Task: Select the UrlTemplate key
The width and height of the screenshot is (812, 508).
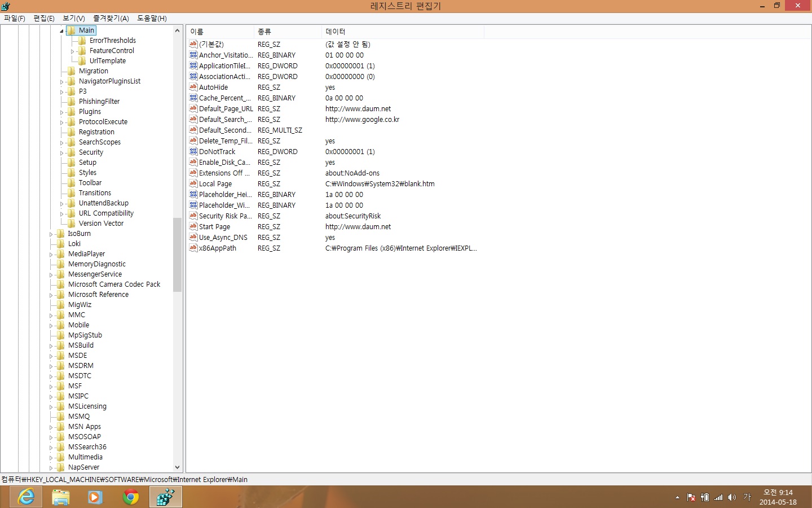Action: click(x=108, y=61)
